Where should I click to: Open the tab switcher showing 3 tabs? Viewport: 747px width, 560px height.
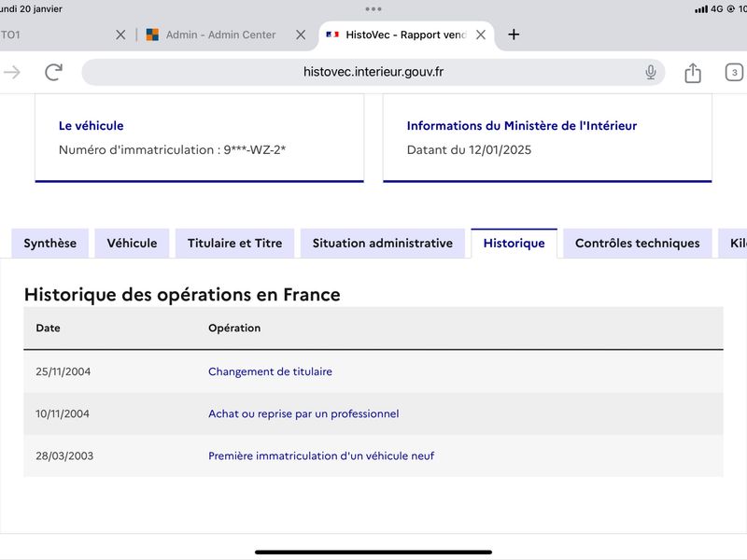click(x=734, y=73)
